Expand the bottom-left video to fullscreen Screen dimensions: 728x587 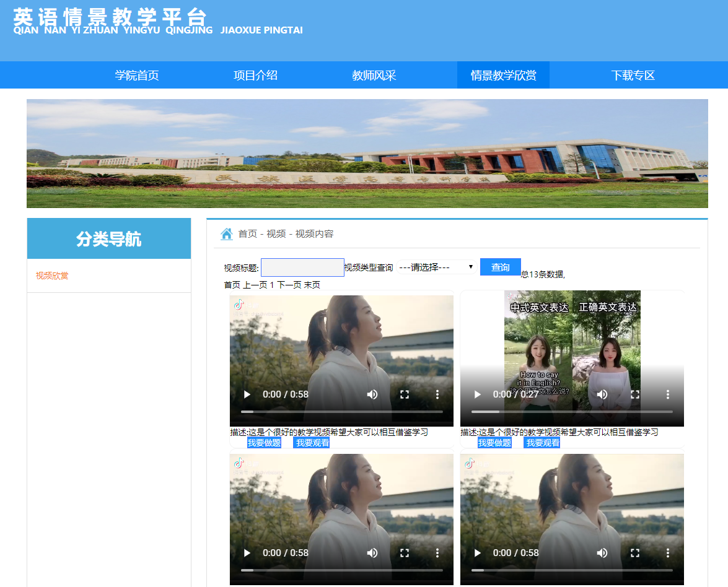[405, 553]
